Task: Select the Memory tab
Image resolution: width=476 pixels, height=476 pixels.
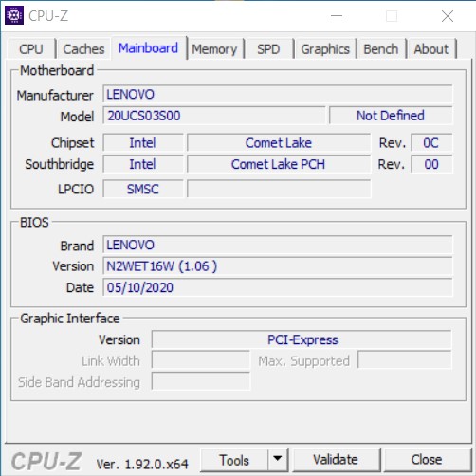Action: click(x=214, y=49)
